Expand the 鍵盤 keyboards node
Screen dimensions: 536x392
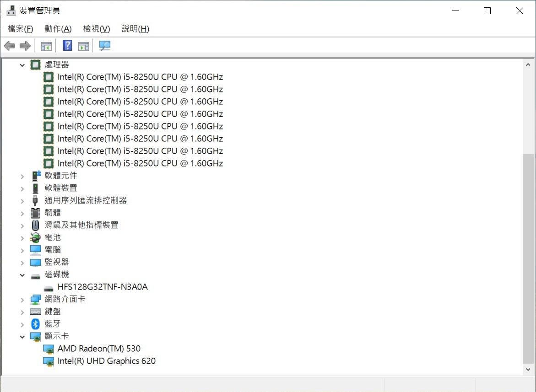[22, 312]
